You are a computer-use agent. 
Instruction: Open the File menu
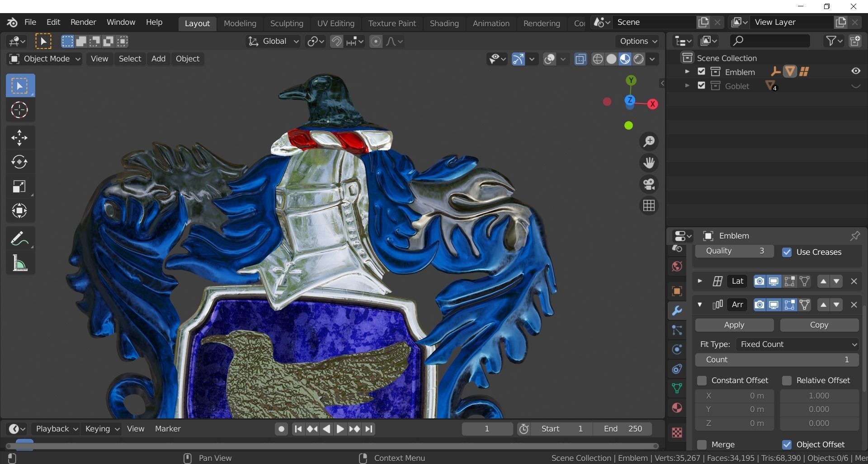pyautogui.click(x=30, y=22)
